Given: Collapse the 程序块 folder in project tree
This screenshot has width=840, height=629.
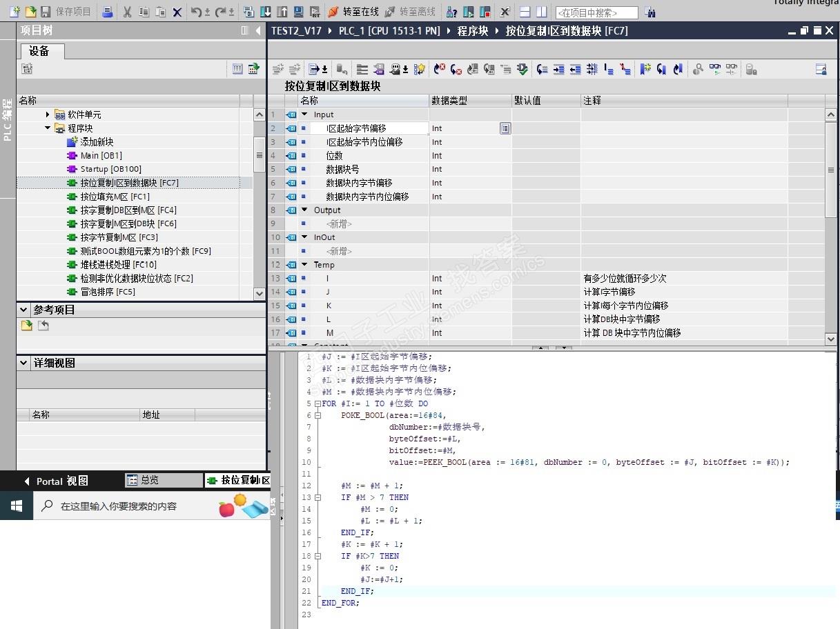Looking at the screenshot, I should point(48,128).
